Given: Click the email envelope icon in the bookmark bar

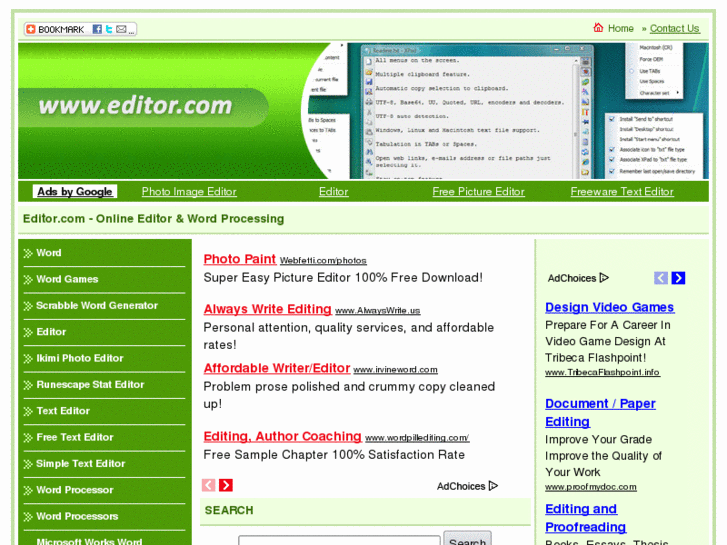Looking at the screenshot, I should point(121,29).
